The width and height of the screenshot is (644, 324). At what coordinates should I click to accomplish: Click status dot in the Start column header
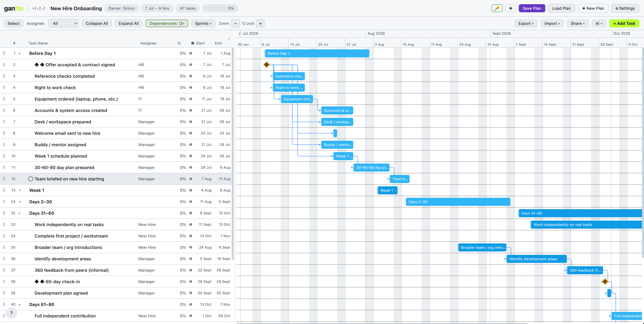(x=193, y=43)
